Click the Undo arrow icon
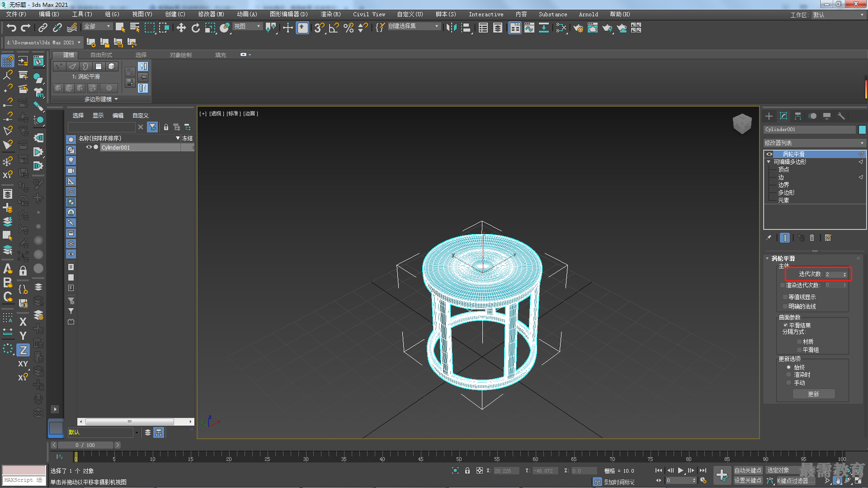The width and height of the screenshot is (868, 488). pyautogui.click(x=11, y=28)
